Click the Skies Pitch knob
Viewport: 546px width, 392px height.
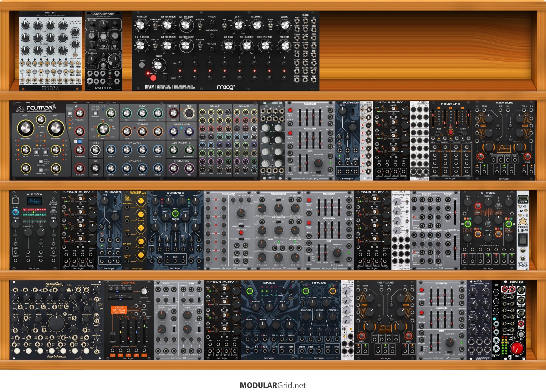[283, 307]
